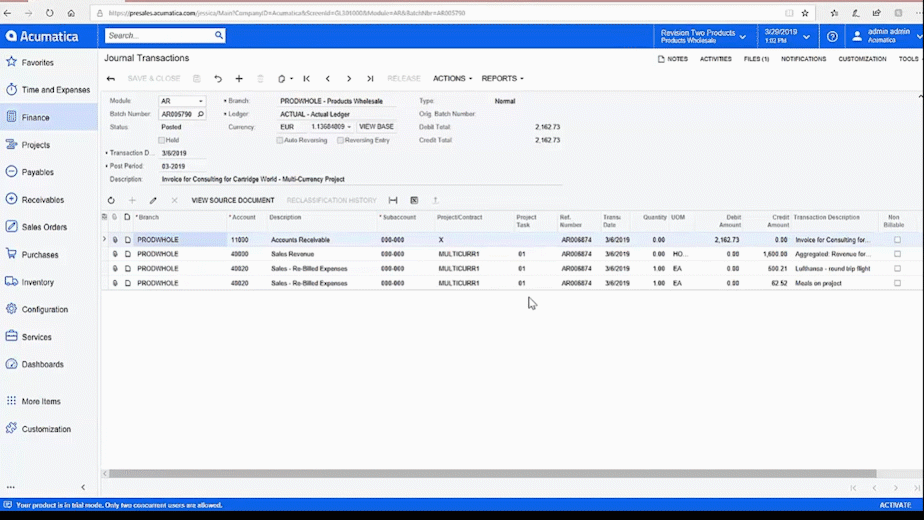Expand Revision Two Products company selector
This screenshot has height=520, width=924.
703,37
